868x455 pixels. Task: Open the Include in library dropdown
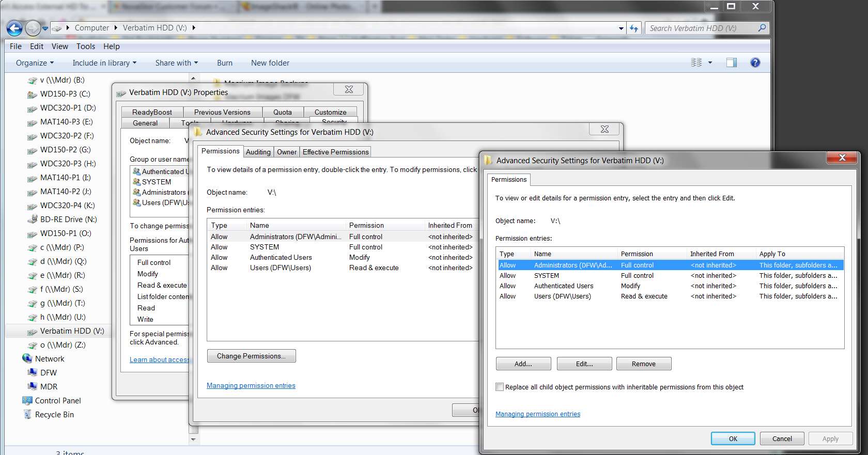pyautogui.click(x=104, y=62)
